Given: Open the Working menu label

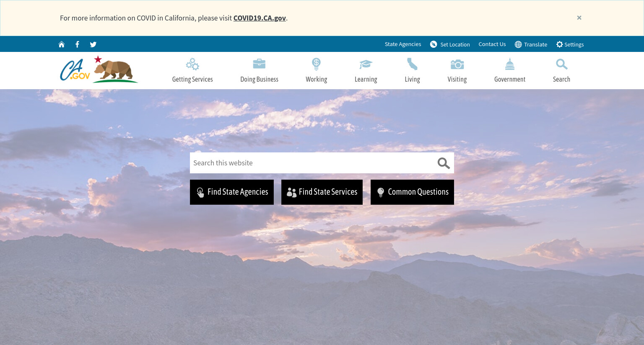Looking at the screenshot, I should coord(316,79).
